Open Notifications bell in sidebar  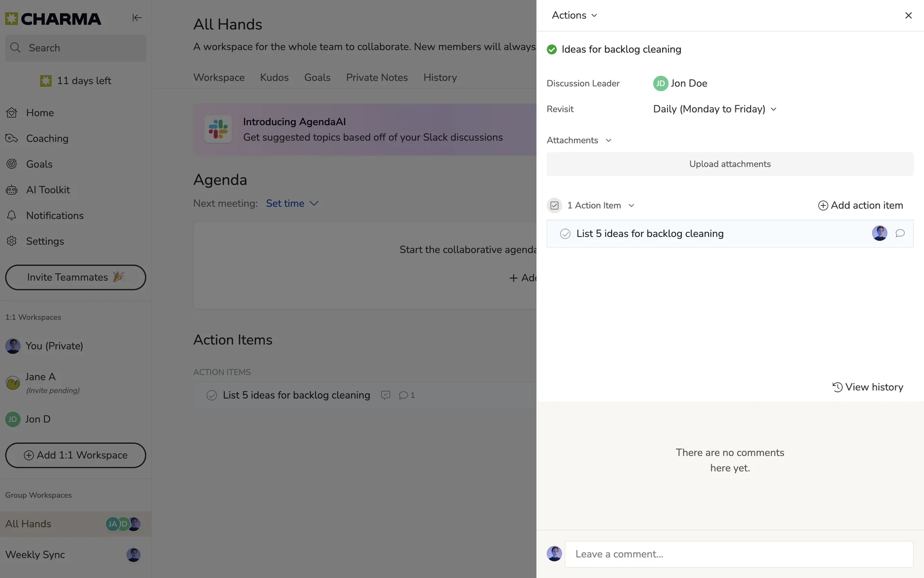coord(12,215)
